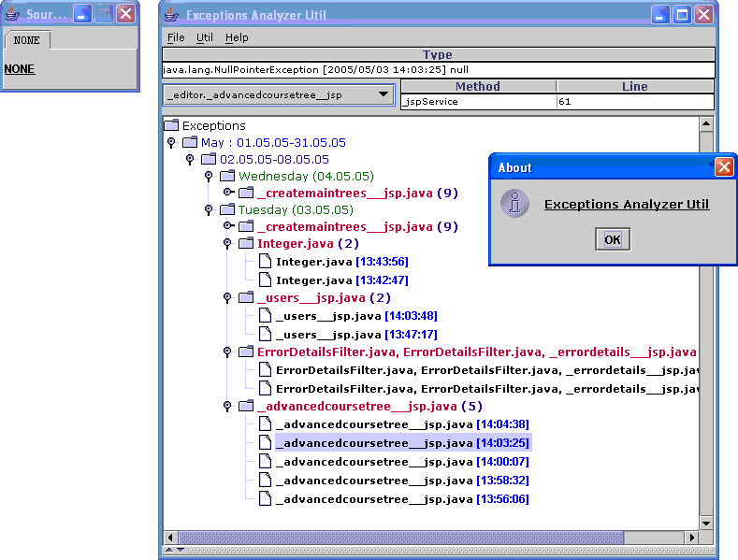Click the Exceptions root folder icon
This screenshot has height=560, width=738.
tap(171, 125)
